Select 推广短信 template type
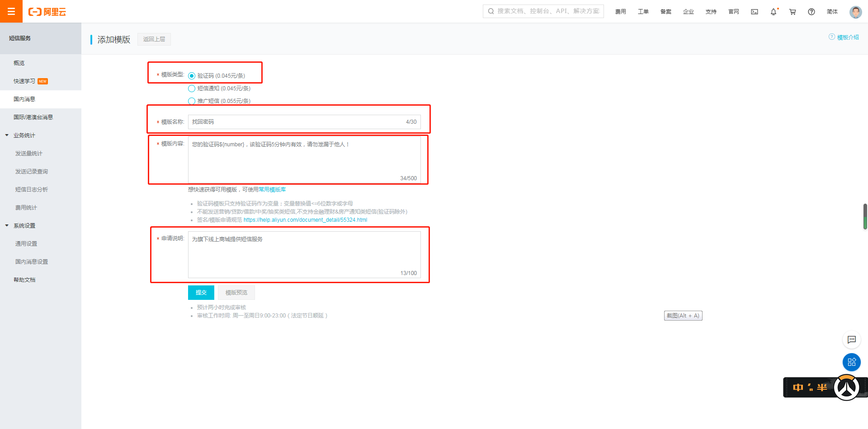This screenshot has height=429, width=868. click(192, 101)
